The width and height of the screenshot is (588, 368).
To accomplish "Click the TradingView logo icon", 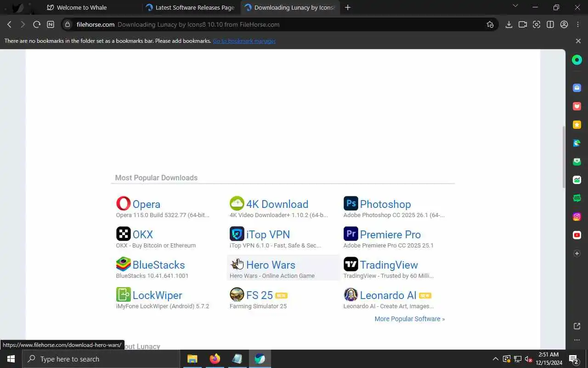I will [x=351, y=264].
